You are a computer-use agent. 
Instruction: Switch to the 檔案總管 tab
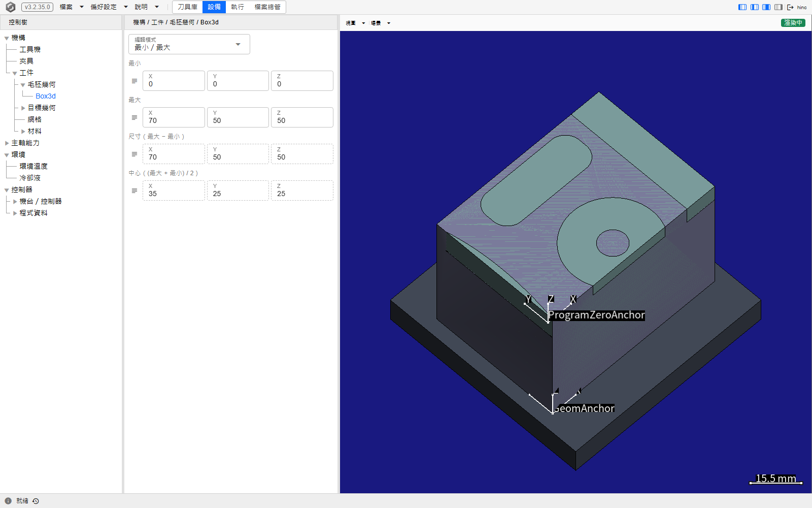pyautogui.click(x=267, y=7)
